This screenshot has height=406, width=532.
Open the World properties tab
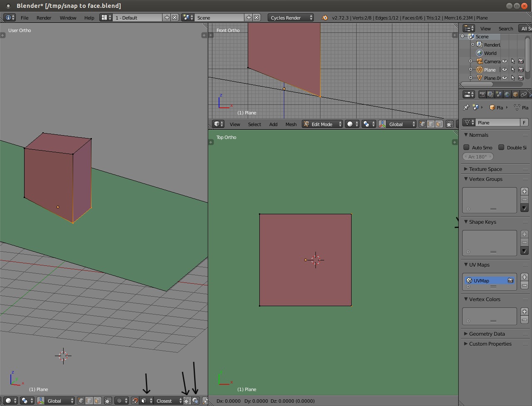pos(507,94)
